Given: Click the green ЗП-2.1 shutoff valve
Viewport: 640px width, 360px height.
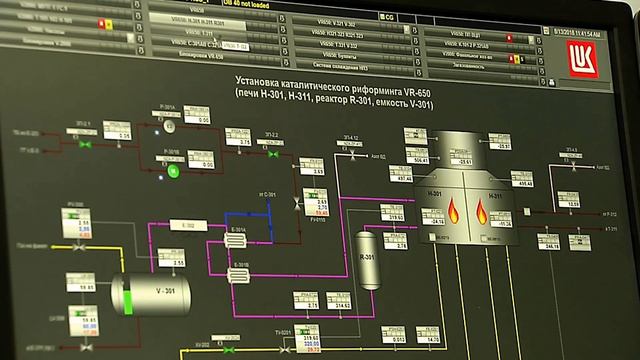Looking at the screenshot, I should pos(85,144).
